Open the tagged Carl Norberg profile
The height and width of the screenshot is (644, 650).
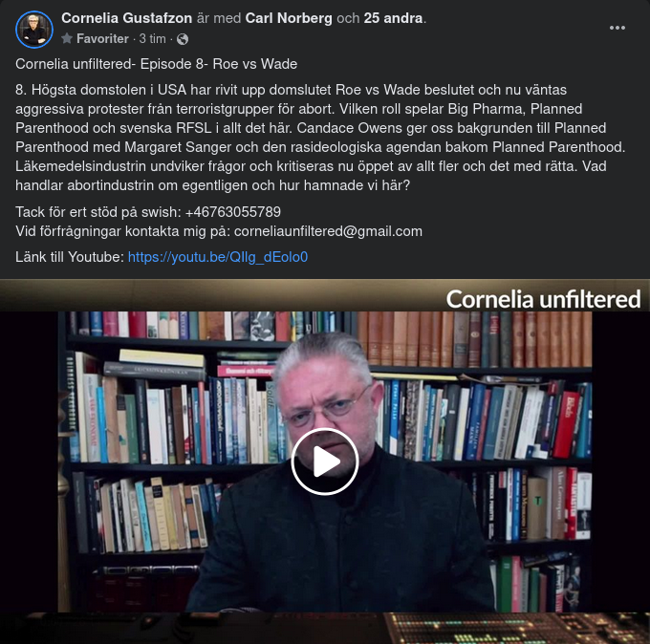[x=289, y=18]
